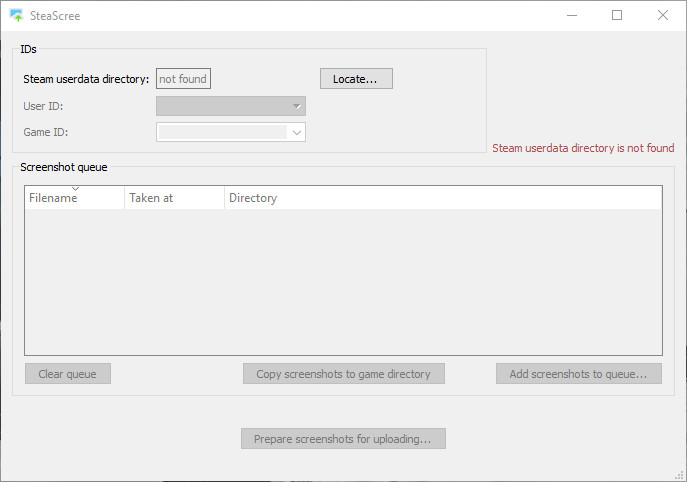Minimize the SteaScree window
The width and height of the screenshot is (687, 482).
coord(572,15)
